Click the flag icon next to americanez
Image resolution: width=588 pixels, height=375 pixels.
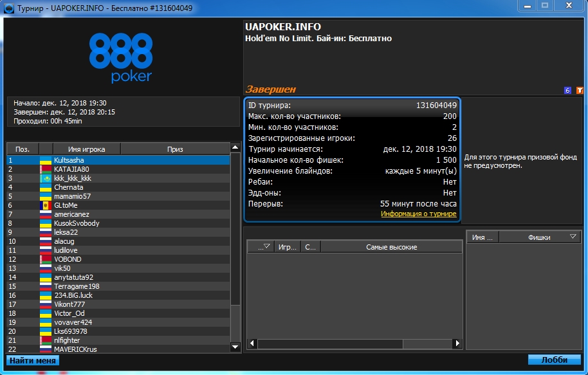point(46,214)
